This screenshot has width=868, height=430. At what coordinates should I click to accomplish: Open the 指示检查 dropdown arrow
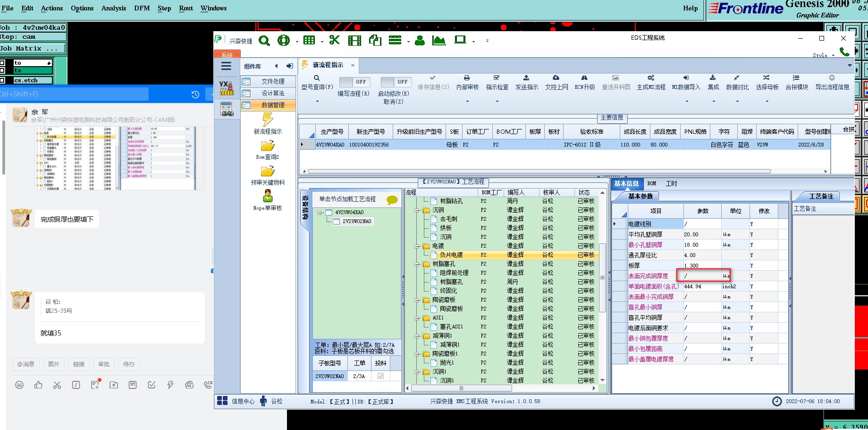[x=497, y=102]
